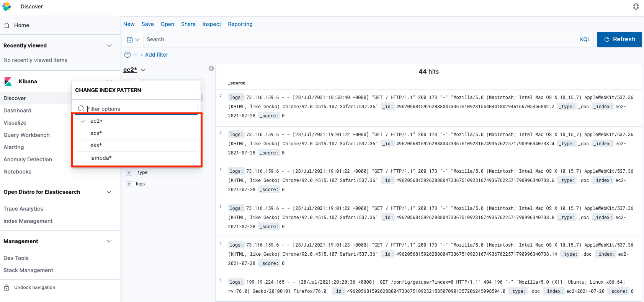
Task: Expand the 199.19.224.165 log entry row
Action: (x=221, y=280)
